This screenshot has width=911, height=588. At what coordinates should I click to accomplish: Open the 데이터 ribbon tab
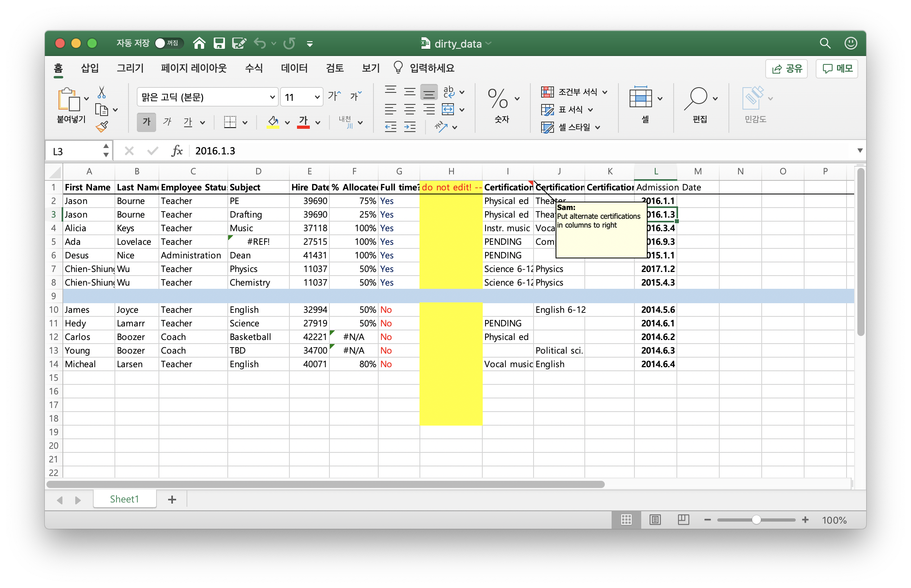(x=294, y=68)
